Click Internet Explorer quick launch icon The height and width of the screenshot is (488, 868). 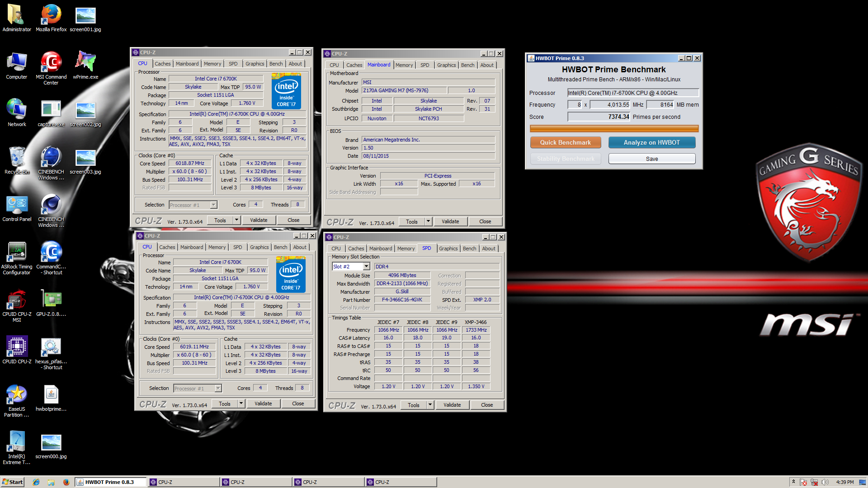pos(36,482)
